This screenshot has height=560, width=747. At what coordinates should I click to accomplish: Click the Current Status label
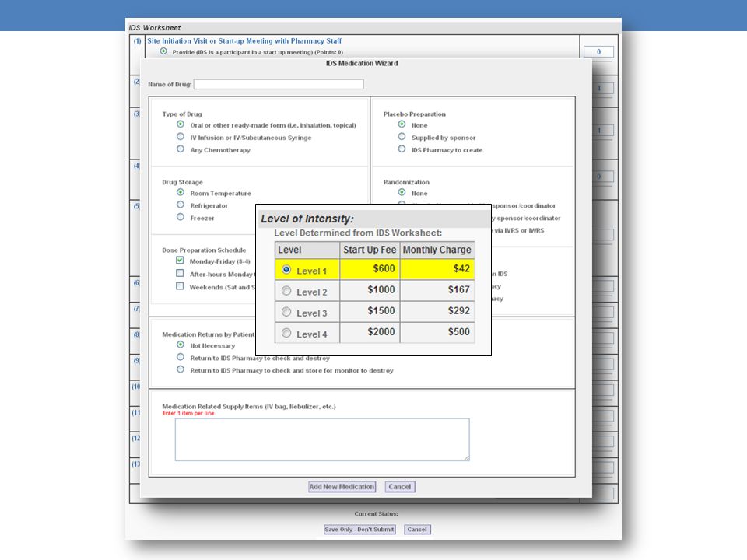pyautogui.click(x=377, y=514)
